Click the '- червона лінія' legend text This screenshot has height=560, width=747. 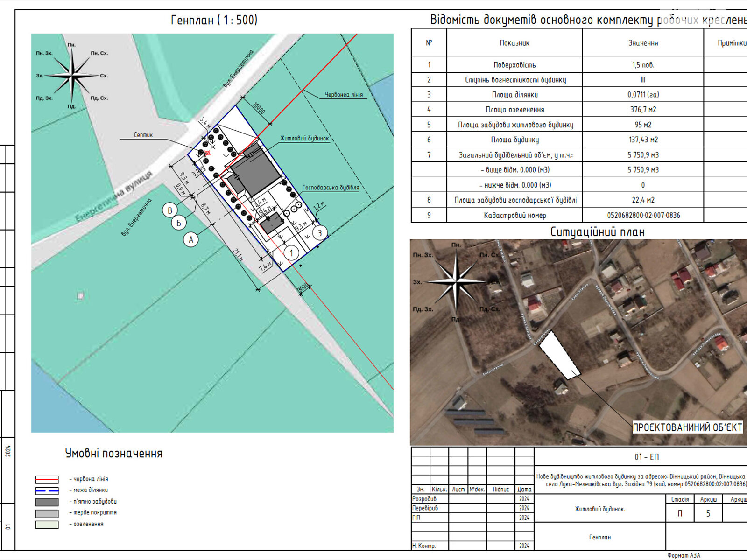click(x=89, y=479)
